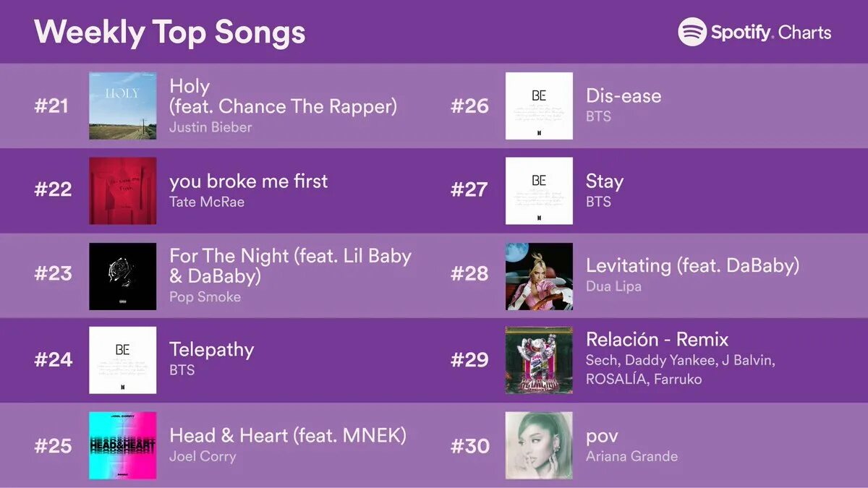The width and height of the screenshot is (868, 488).
Task: Click the Dua Lipa artist name
Action: tap(613, 286)
